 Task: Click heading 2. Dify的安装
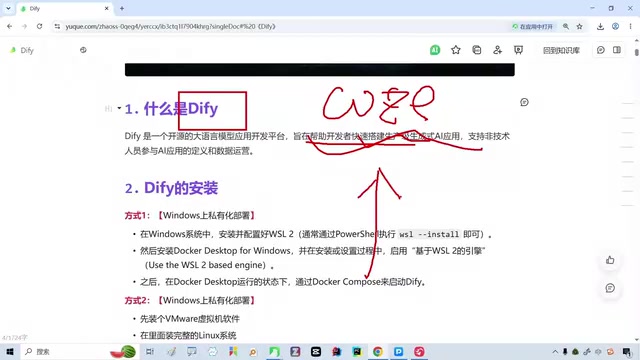click(171, 188)
